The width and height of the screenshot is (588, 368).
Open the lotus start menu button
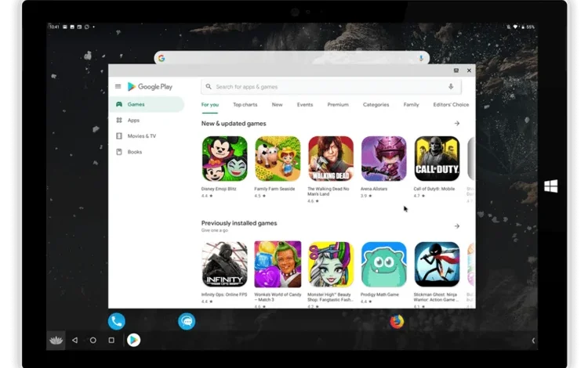click(56, 341)
